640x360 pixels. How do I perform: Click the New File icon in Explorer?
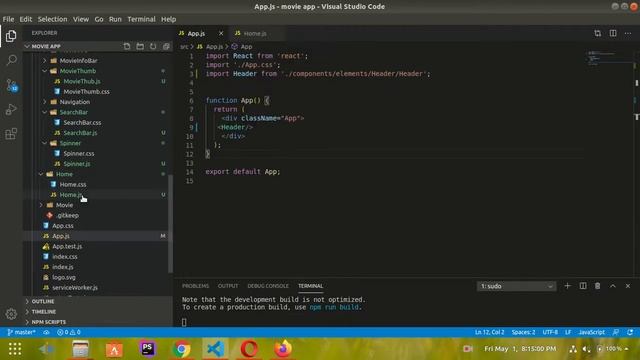coord(127,47)
